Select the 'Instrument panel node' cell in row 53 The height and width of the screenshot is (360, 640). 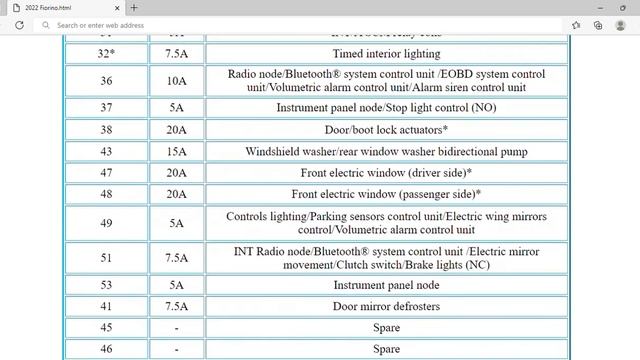click(x=387, y=285)
